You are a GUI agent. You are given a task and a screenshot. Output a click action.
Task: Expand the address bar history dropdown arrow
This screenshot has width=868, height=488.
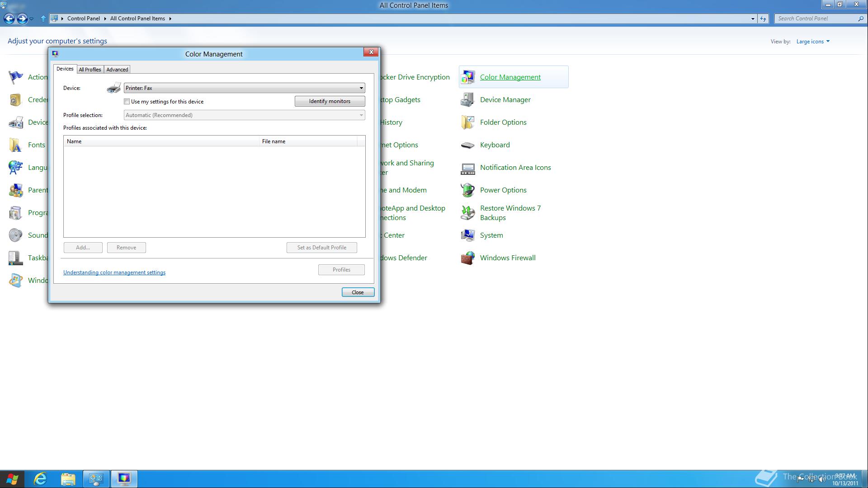752,19
